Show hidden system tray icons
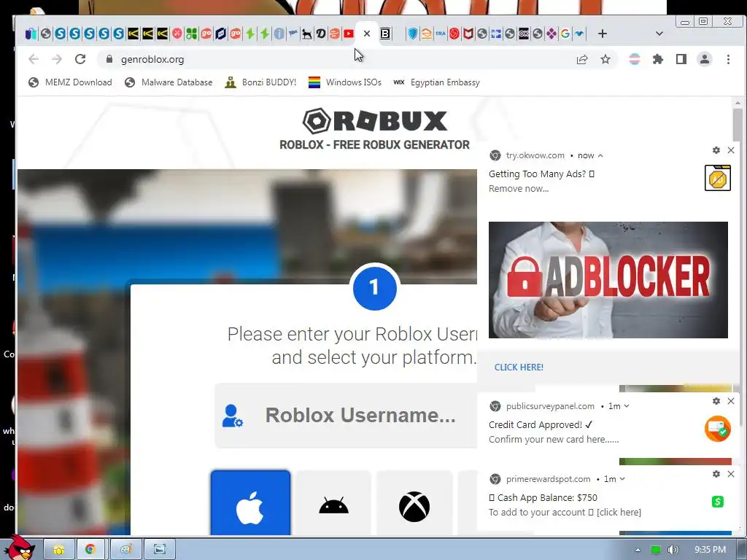Screen dimensions: 747x560 click(638, 550)
